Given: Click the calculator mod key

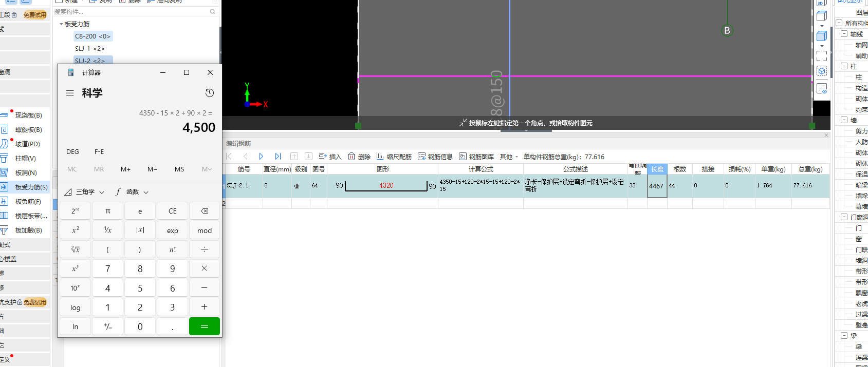Looking at the screenshot, I should point(205,230).
